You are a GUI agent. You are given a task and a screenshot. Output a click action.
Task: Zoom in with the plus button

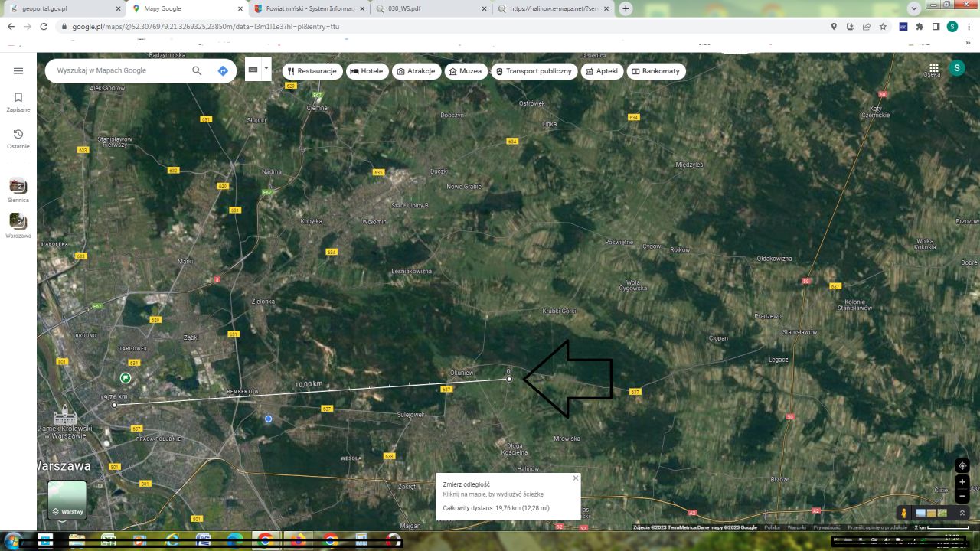[962, 483]
